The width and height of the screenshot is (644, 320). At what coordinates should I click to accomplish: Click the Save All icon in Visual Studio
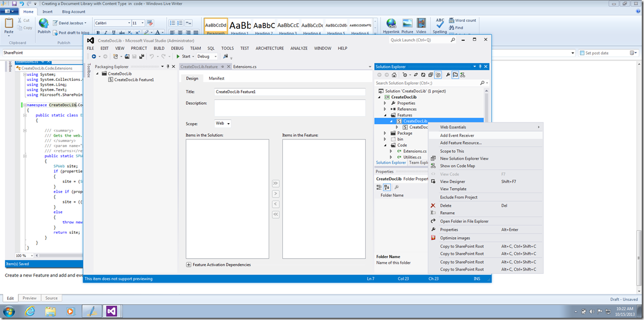[x=142, y=56]
